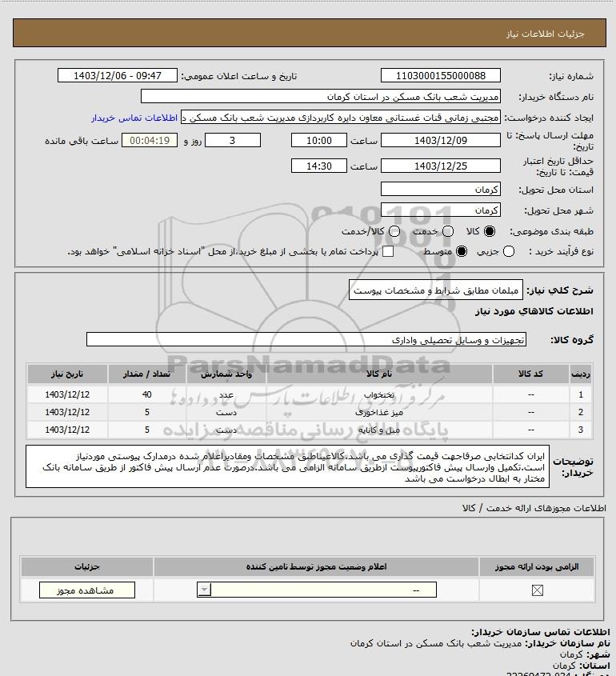Click quantity 40 in the تختخواب row

click(146, 394)
